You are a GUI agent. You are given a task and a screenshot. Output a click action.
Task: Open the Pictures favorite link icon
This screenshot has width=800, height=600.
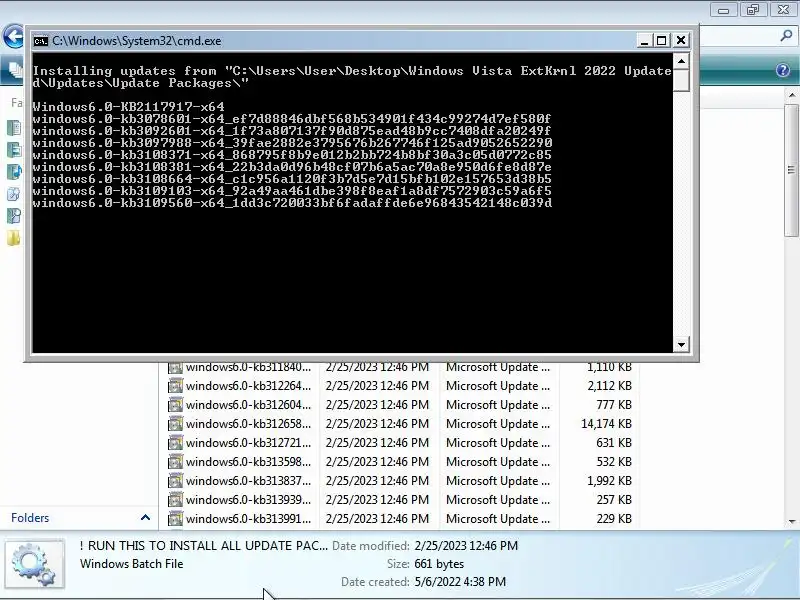14,149
